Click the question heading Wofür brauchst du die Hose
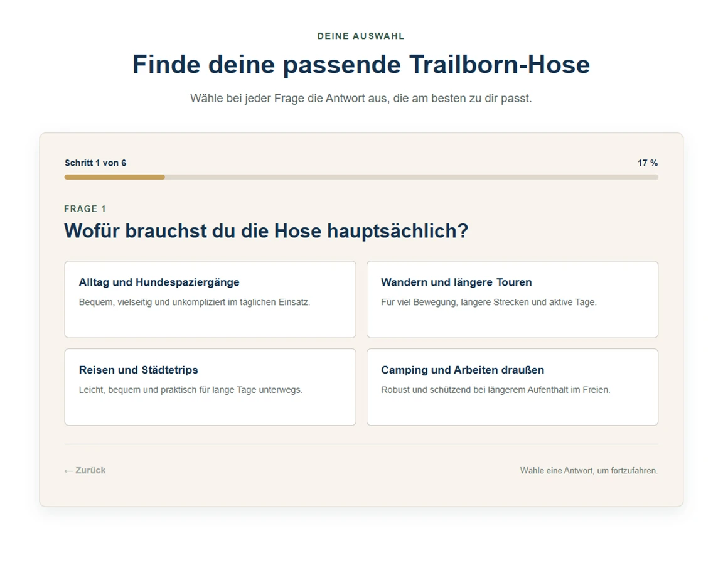Image resolution: width=728 pixels, height=565 pixels. [x=266, y=231]
